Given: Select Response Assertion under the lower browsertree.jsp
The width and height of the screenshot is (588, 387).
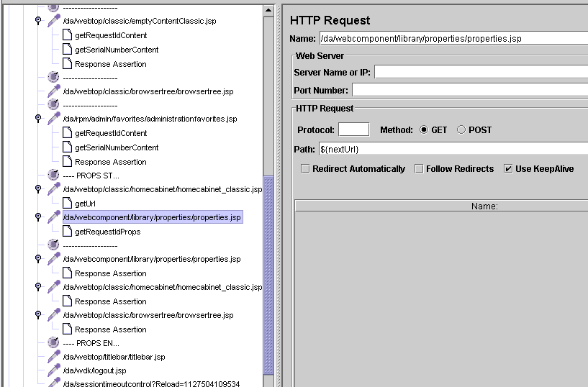Looking at the screenshot, I should 111,329.
